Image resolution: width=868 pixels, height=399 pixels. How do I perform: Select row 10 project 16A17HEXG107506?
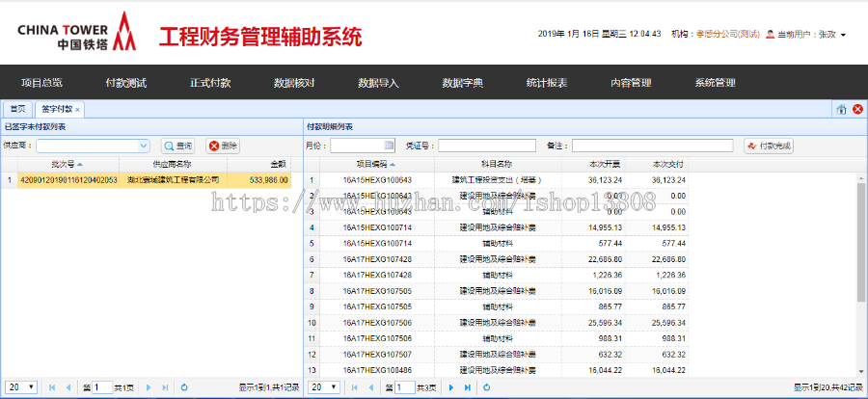377,323
